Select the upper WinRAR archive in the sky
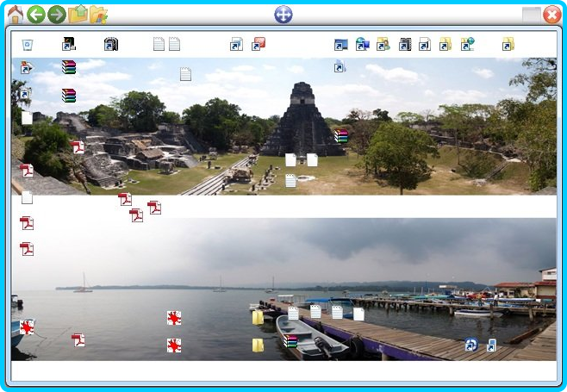Screen dimensions: 567x392 click(69, 67)
